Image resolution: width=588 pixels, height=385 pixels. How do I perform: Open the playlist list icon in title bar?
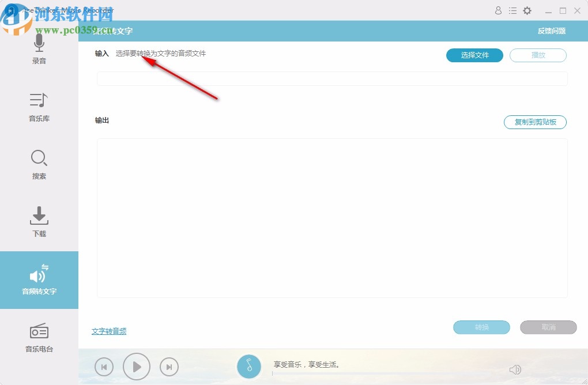click(512, 10)
